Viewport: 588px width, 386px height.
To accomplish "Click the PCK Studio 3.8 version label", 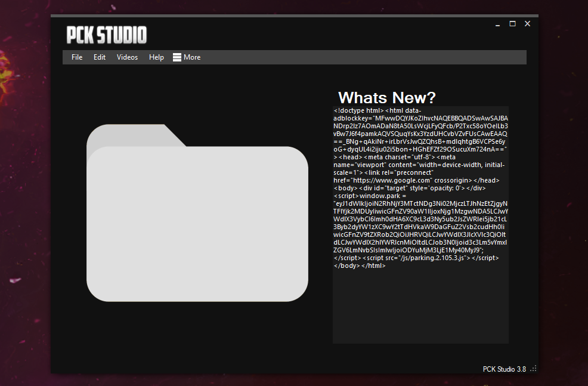I will tap(504, 369).
